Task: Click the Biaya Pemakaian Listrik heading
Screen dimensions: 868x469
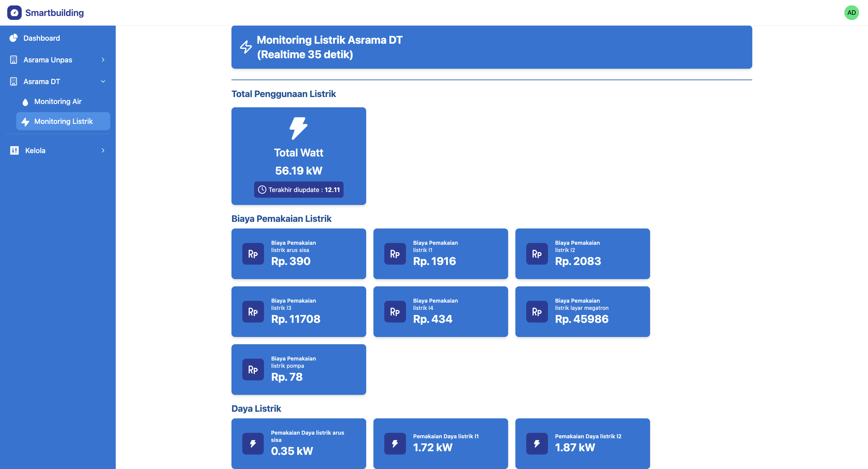Action: [x=281, y=219]
